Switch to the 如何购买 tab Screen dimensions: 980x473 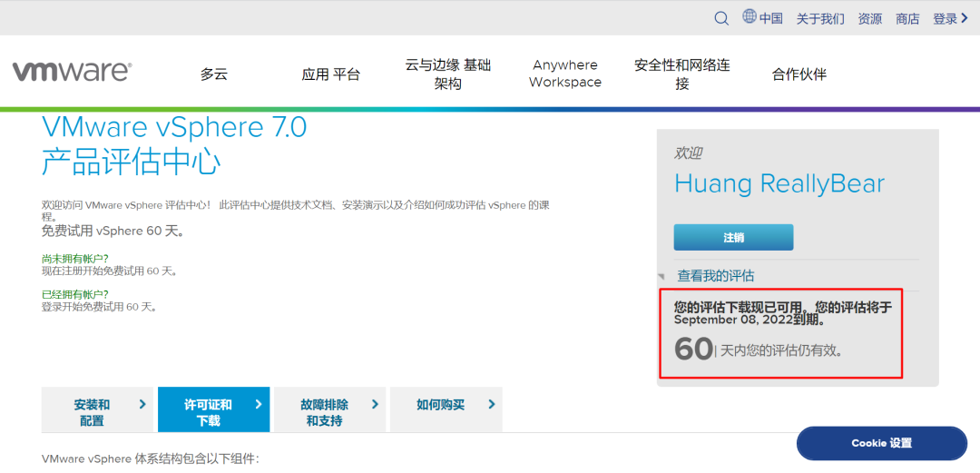click(x=446, y=409)
